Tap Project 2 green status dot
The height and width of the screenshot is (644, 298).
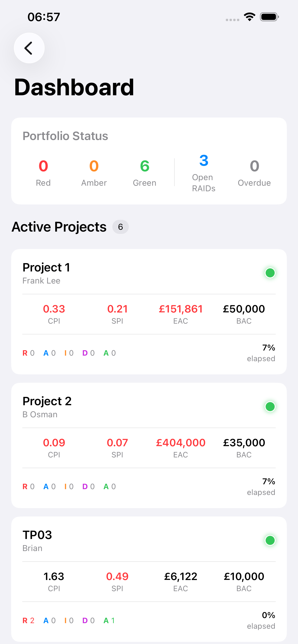coord(270,407)
